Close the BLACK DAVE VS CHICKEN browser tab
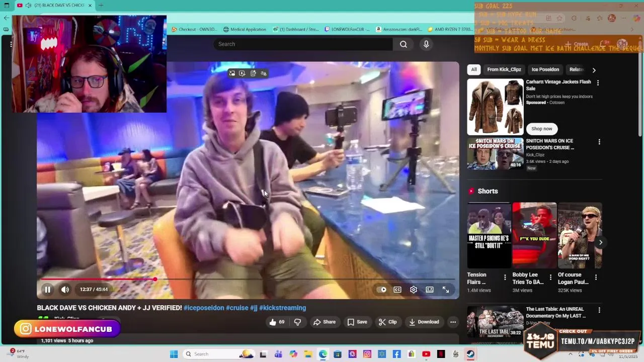644x362 pixels. [x=90, y=6]
